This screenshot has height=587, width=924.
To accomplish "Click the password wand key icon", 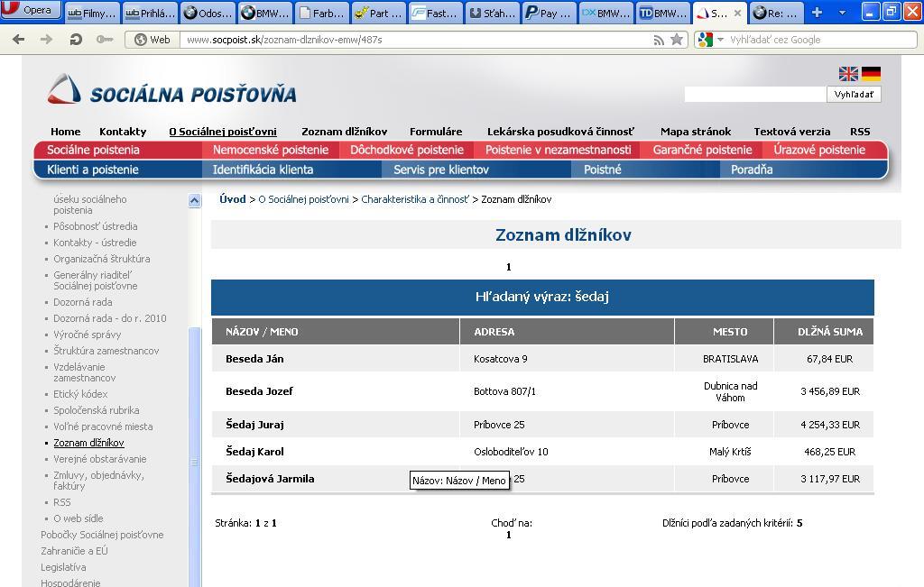I will tap(105, 40).
